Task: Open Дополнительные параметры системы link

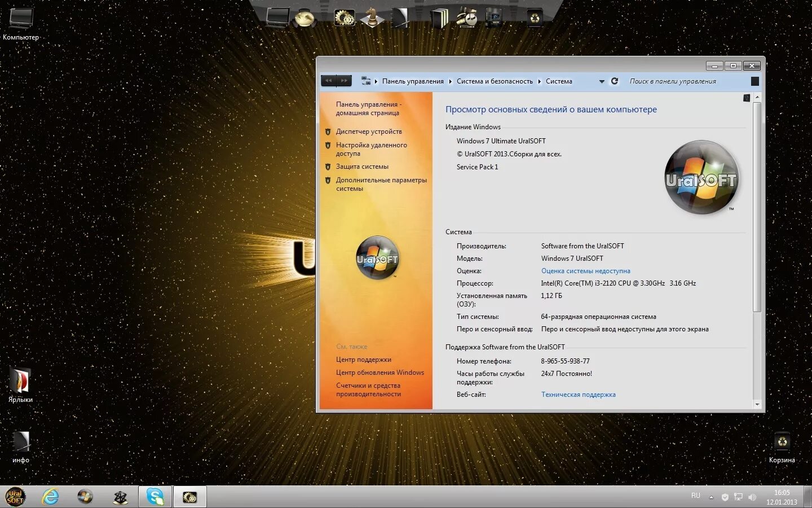Action: click(x=381, y=184)
